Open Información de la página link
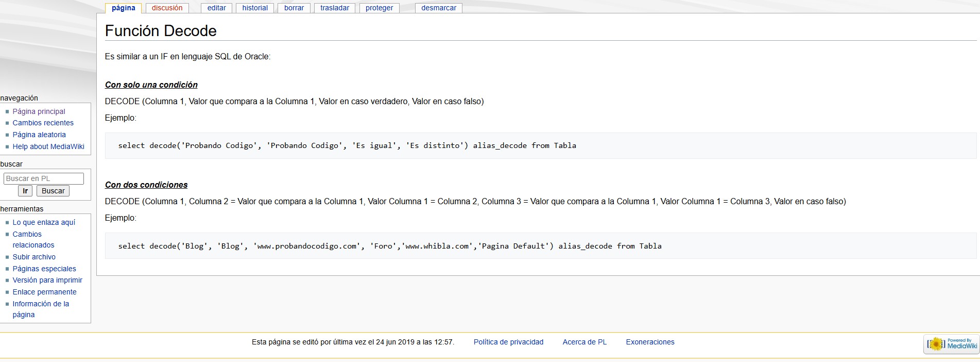Viewport: 980px width, 362px height. [x=41, y=309]
